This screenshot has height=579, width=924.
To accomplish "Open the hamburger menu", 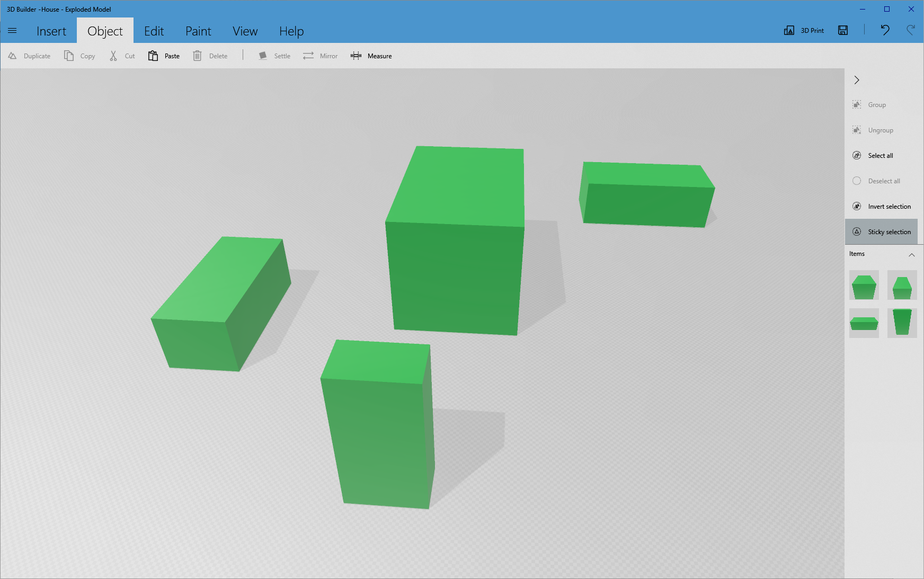I will pyautogui.click(x=12, y=31).
